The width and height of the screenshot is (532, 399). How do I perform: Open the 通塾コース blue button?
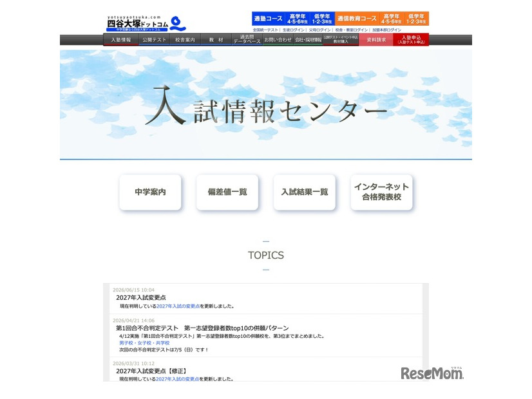pyautogui.click(x=268, y=19)
